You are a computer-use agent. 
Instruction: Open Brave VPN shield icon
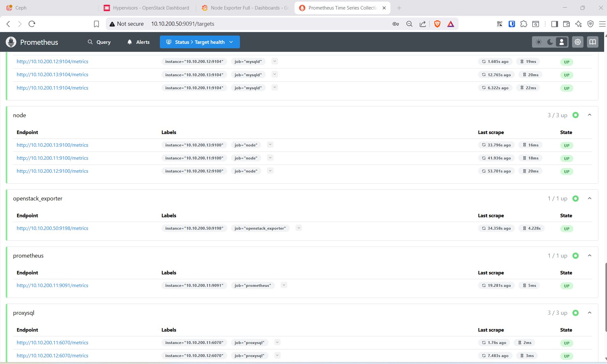coord(590,24)
